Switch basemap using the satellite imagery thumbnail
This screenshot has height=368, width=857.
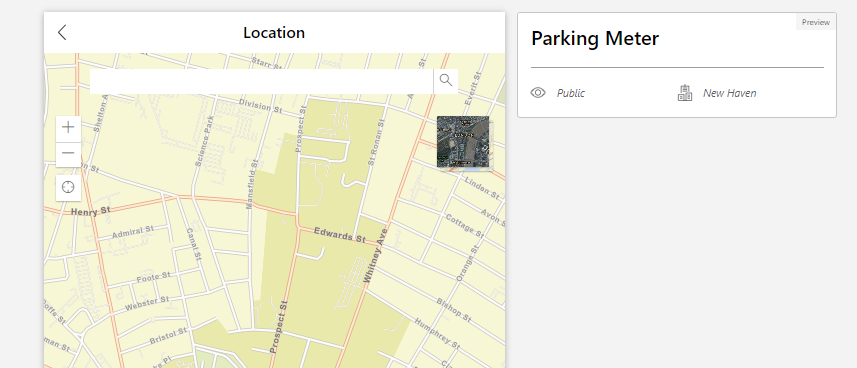[463, 142]
